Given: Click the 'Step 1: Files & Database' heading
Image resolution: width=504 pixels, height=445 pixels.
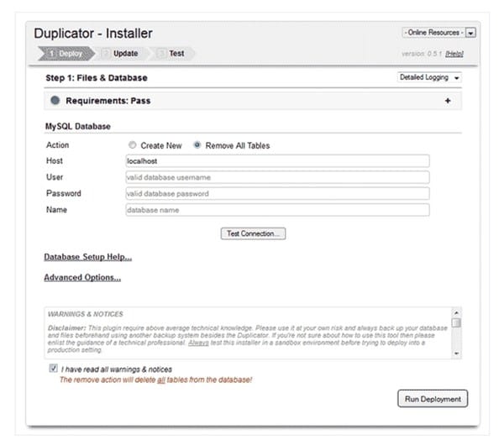Looking at the screenshot, I should (x=97, y=78).
